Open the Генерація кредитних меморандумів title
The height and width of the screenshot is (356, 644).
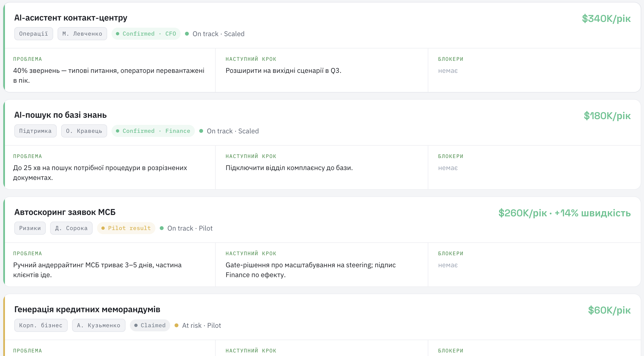[87, 309]
